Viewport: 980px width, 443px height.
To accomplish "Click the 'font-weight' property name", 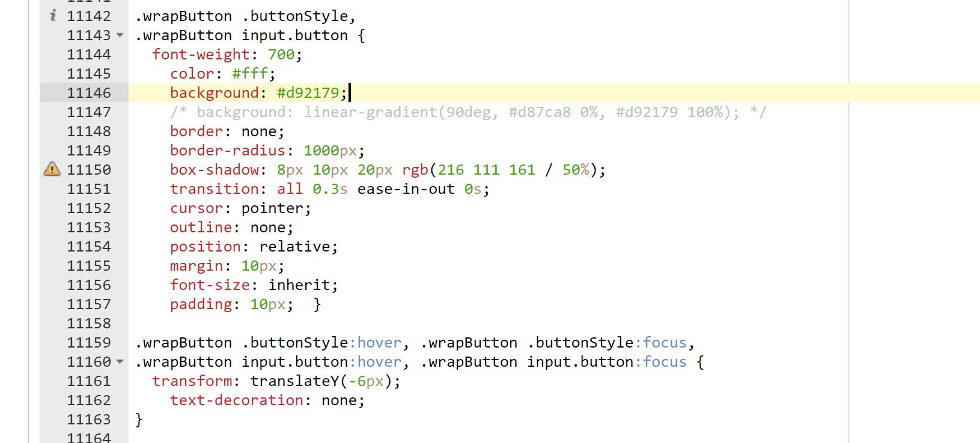I will coord(201,55).
